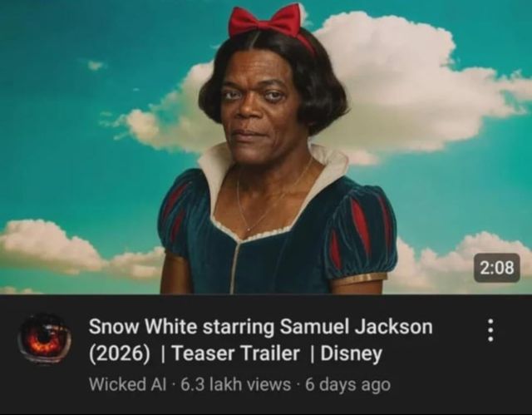Click the person's face in the thumbnail
Viewport: 532px width, 415px height.
[259, 109]
